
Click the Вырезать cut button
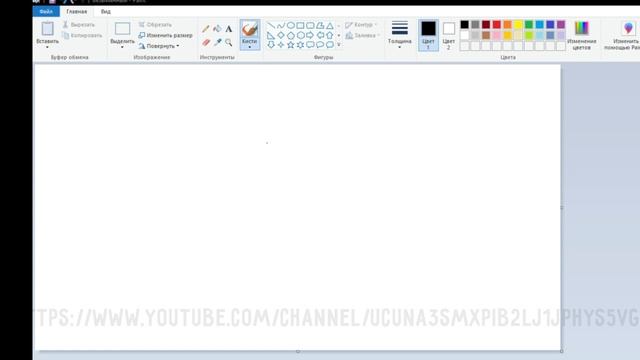[x=79, y=25]
